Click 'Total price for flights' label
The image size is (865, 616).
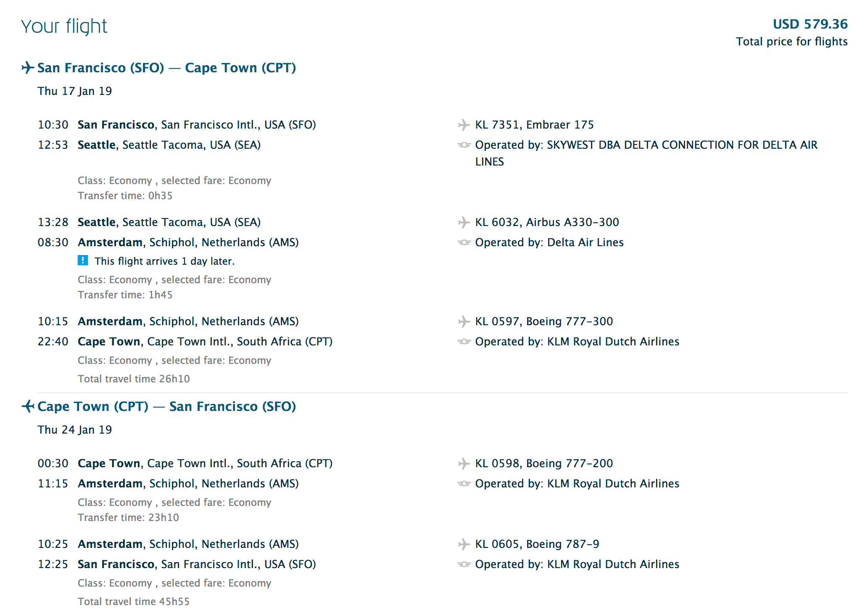pyautogui.click(x=791, y=42)
